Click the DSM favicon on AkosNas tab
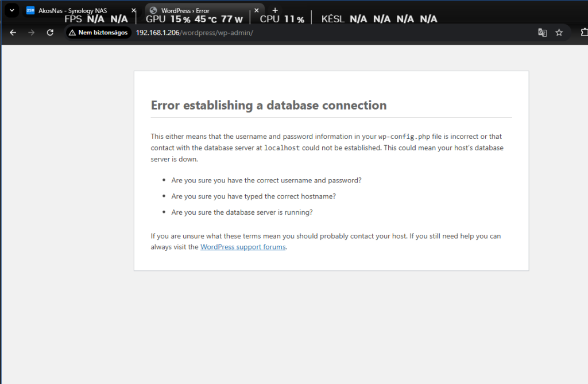Viewport: 588px width, 384px height. coord(30,10)
